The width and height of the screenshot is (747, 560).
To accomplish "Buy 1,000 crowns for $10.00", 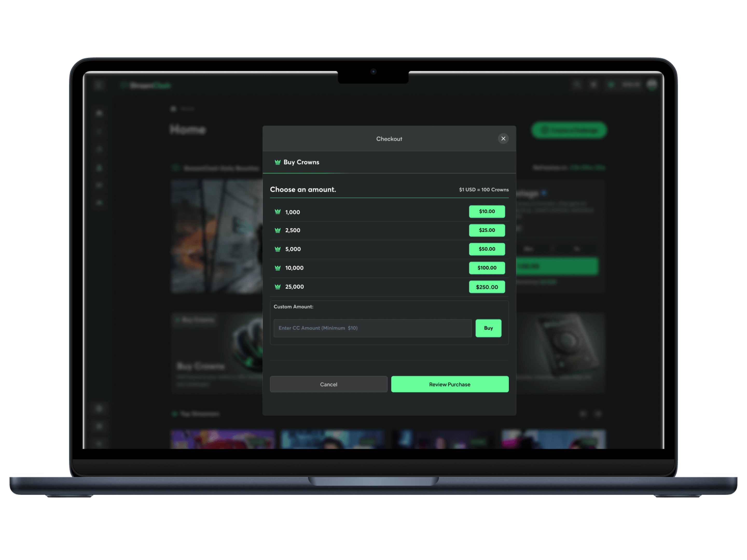I will [x=487, y=212].
